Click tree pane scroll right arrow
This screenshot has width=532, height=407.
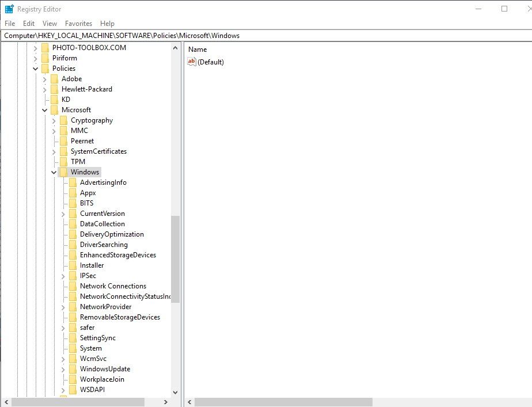pyautogui.click(x=166, y=402)
